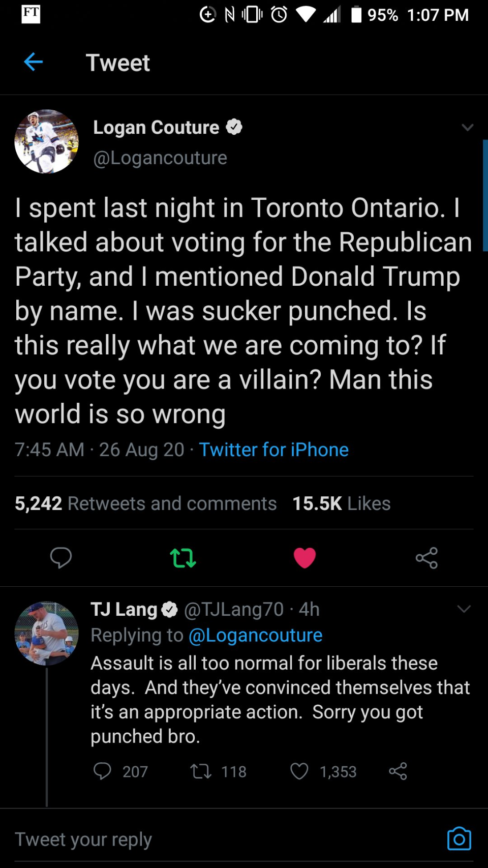Undo the retweet on main tweet
Viewport: 488px width, 868px height.
click(183, 558)
